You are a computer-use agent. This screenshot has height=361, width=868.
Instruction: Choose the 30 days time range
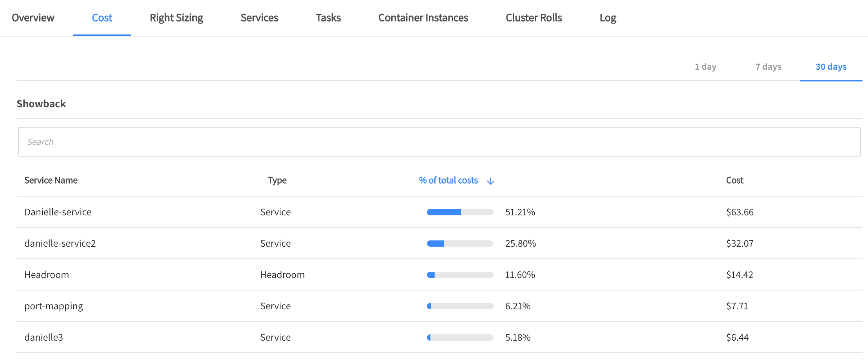pyautogui.click(x=831, y=67)
